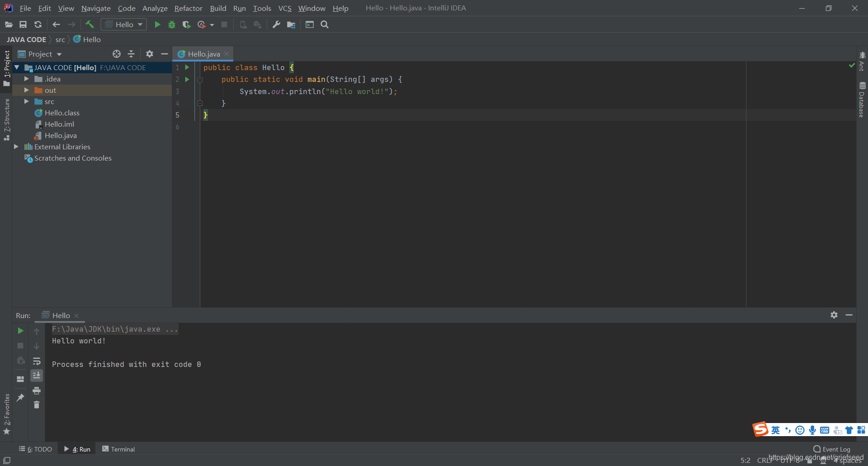The image size is (868, 466).
Task: Click the Run Anything toolbar icon
Action: (x=310, y=24)
